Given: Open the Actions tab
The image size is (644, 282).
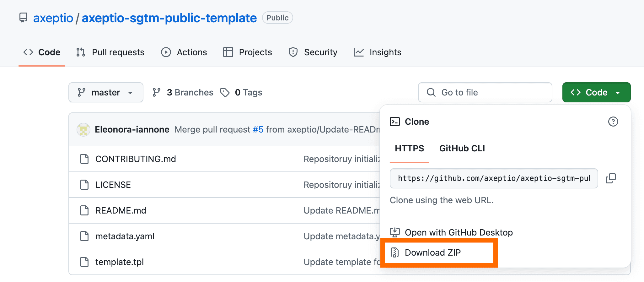Looking at the screenshot, I should (184, 52).
